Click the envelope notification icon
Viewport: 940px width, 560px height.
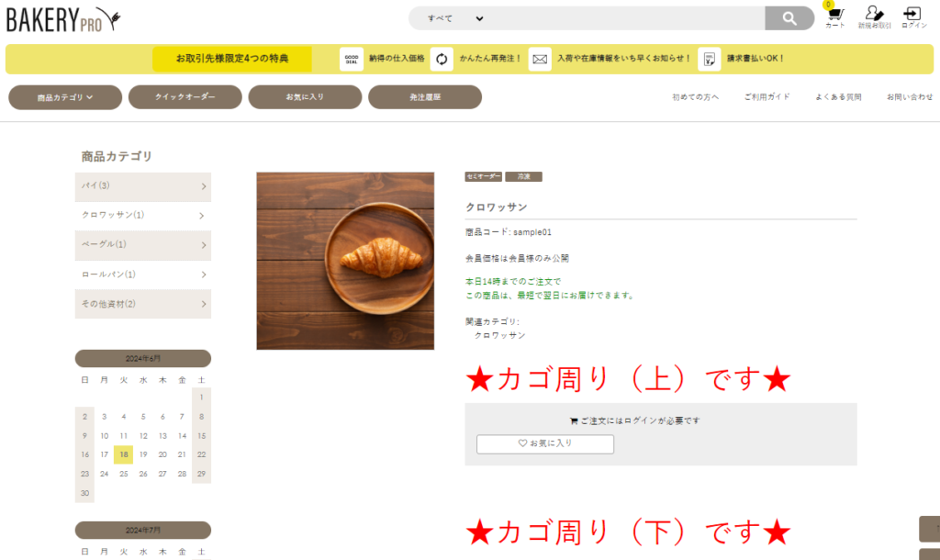tap(540, 60)
